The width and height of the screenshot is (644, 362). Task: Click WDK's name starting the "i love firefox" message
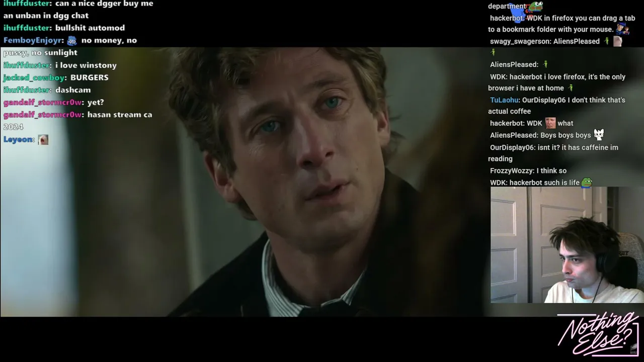point(498,77)
